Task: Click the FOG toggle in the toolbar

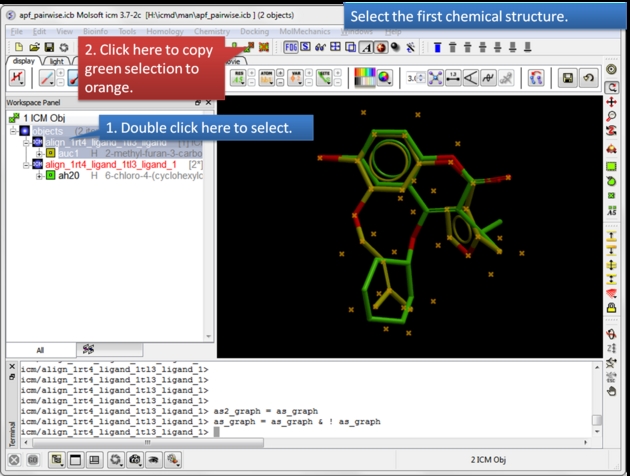Action: pyautogui.click(x=291, y=47)
